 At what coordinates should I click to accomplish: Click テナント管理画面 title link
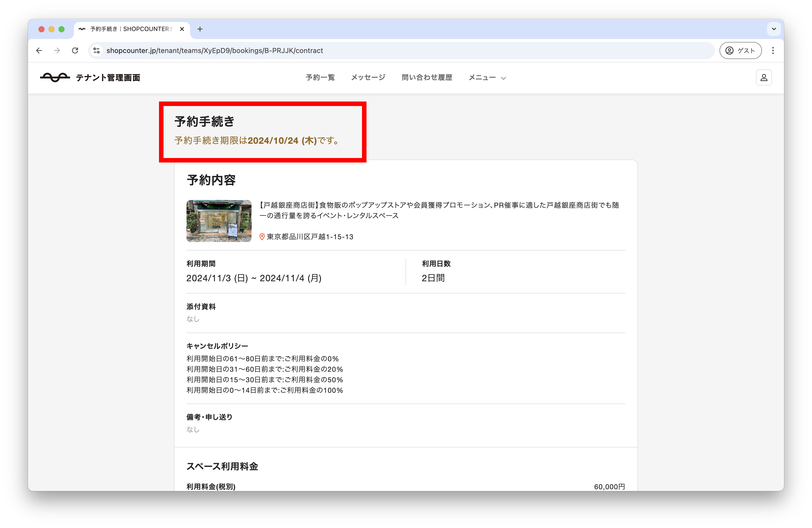108,78
